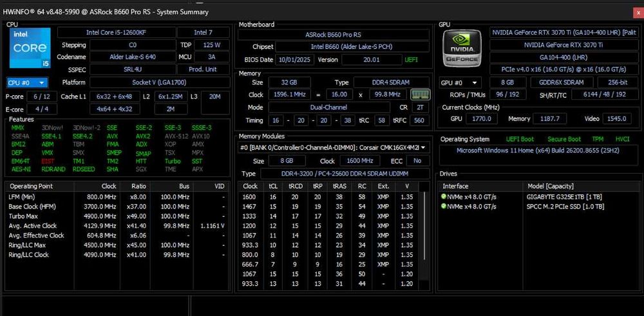Click the Ring/LLC Max row

pos(117,245)
